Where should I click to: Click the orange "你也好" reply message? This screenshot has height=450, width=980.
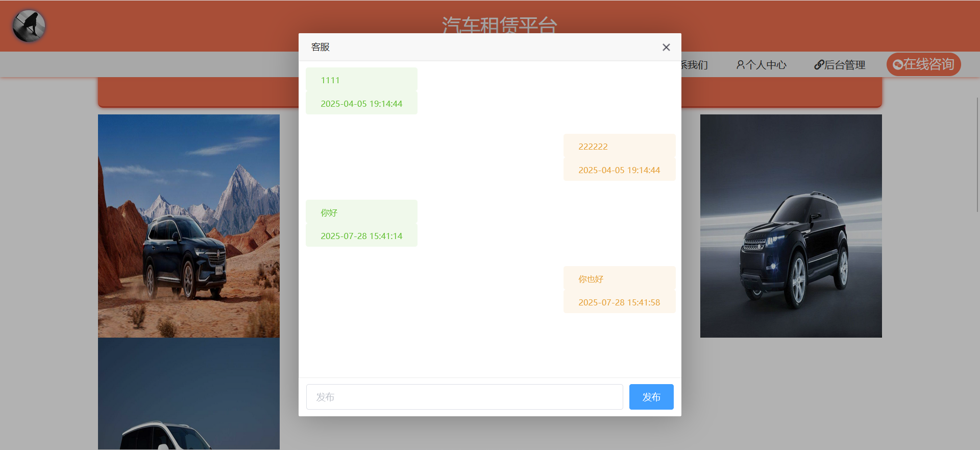(x=619, y=279)
